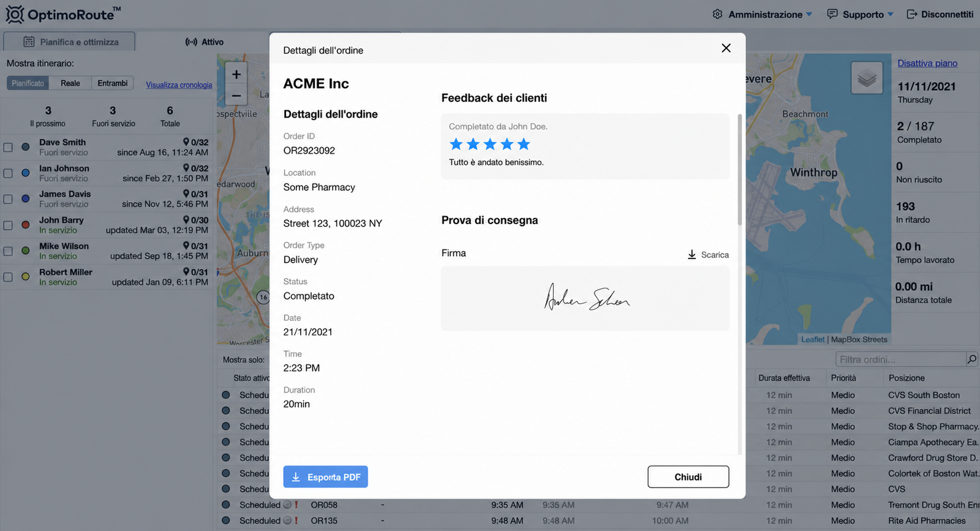This screenshot has height=531, width=980.
Task: Click location pin icon for John Barry
Action: (x=186, y=220)
